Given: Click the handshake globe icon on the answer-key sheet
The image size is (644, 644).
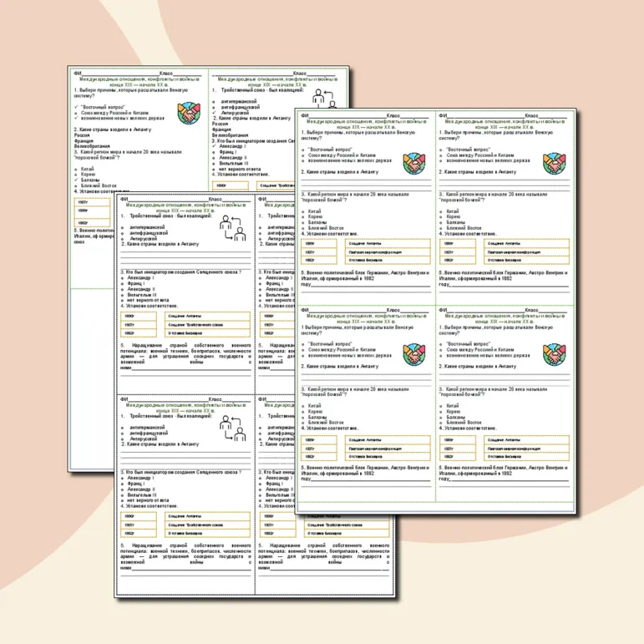Looking at the screenshot, I should (189, 113).
